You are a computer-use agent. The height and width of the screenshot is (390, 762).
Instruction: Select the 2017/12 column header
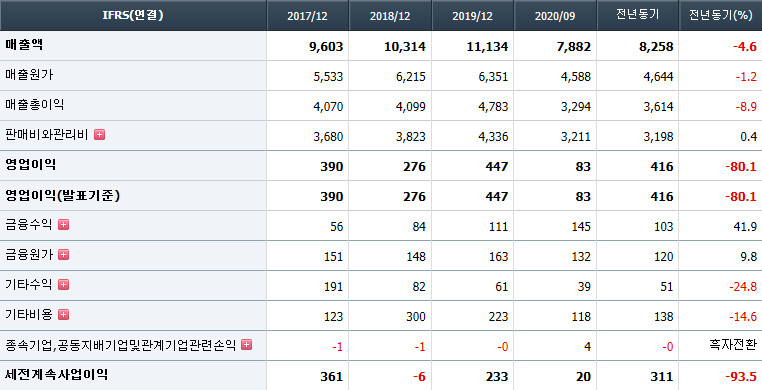click(308, 15)
